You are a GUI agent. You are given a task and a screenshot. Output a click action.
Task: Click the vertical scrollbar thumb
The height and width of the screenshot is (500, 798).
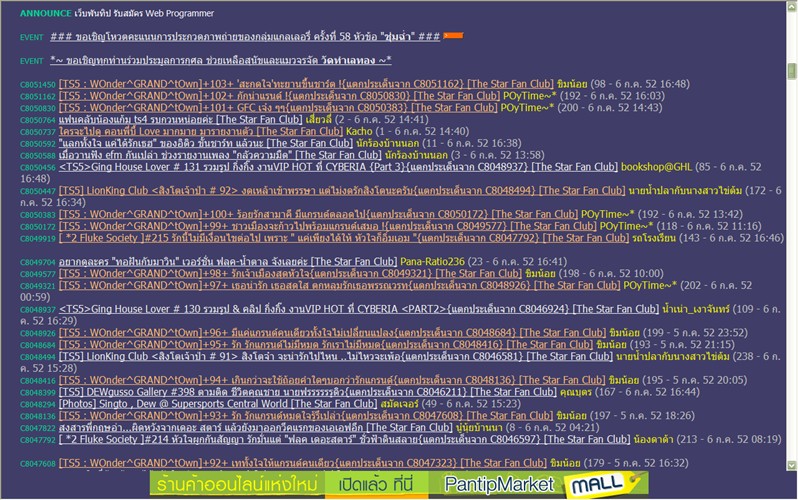pyautogui.click(x=792, y=71)
